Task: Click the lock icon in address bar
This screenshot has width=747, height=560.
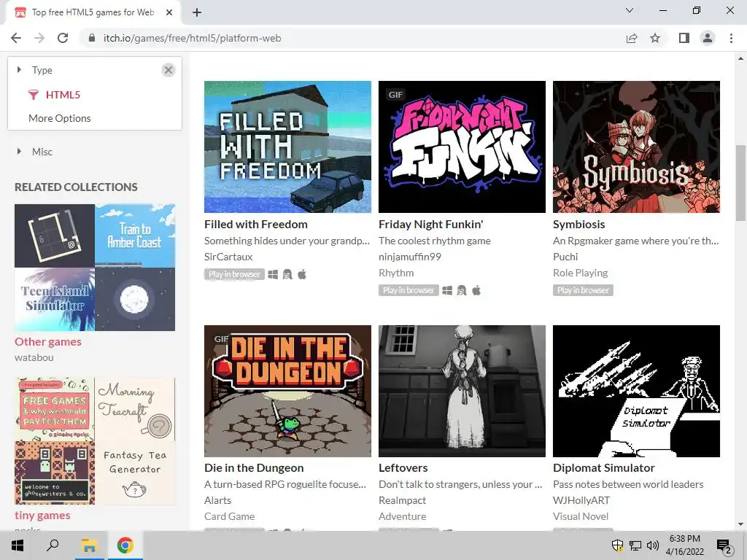Action: [92, 38]
